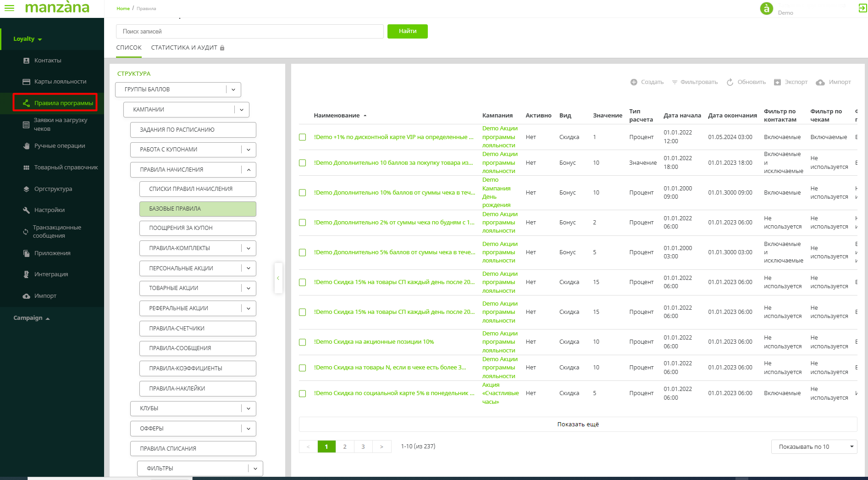The width and height of the screenshot is (868, 480).
Task: Click the Импорт cloud icon in toolbar
Action: (x=820, y=83)
